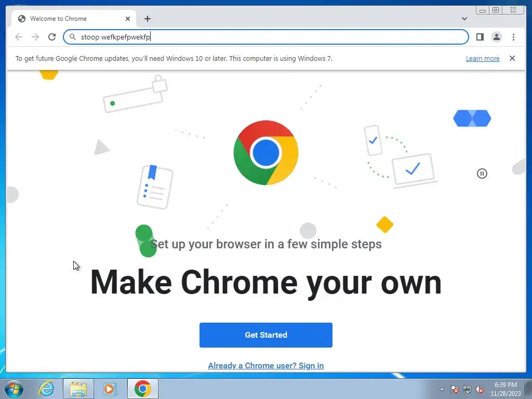
Task: Open Windows Explorer from taskbar
Action: click(x=78, y=389)
